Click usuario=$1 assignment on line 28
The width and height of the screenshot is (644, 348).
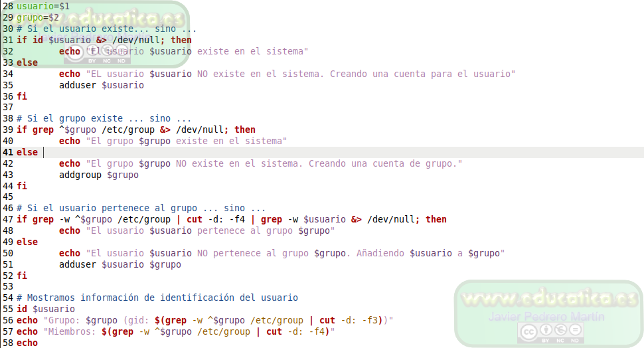pos(43,7)
